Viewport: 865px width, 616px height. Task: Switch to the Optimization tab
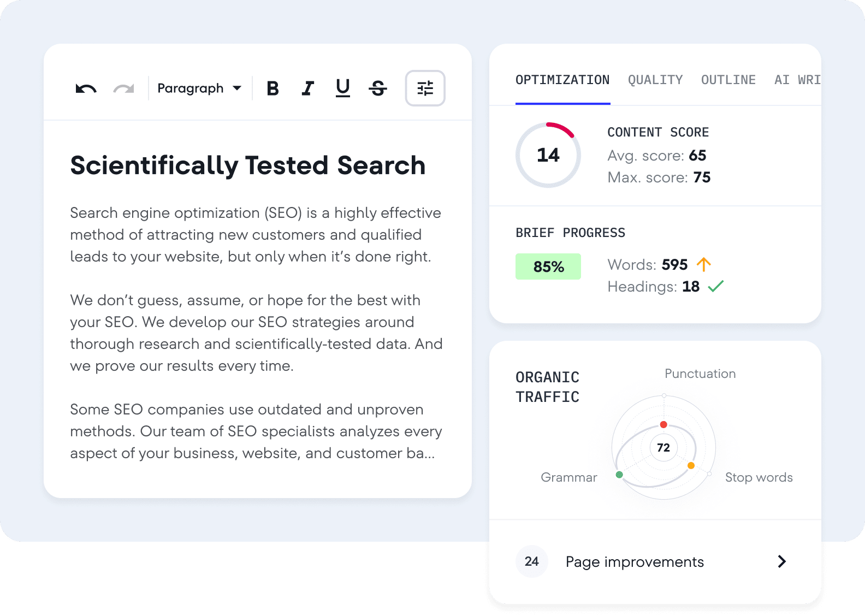pos(562,80)
